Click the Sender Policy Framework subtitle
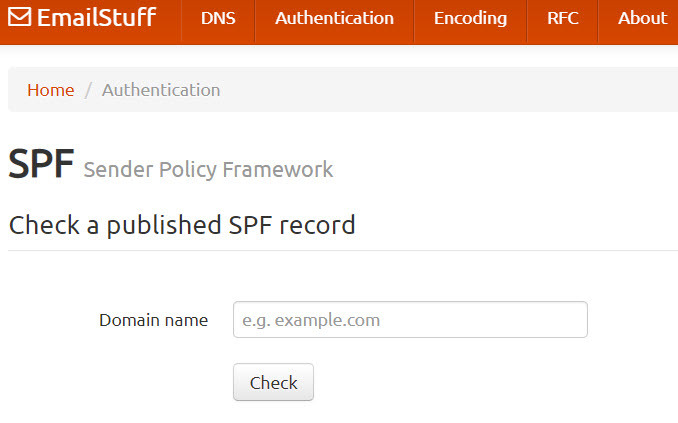Viewport: 678px width, 423px height. [x=208, y=170]
